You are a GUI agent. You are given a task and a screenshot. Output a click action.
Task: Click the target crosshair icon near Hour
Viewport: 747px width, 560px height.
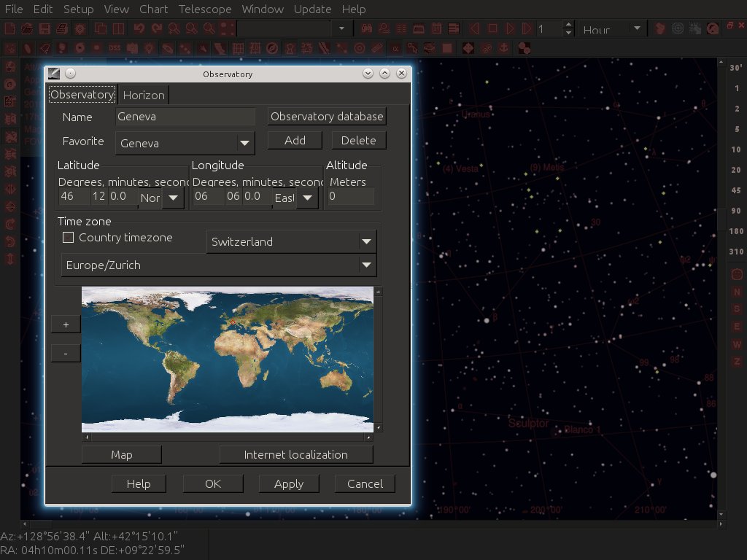point(678,28)
